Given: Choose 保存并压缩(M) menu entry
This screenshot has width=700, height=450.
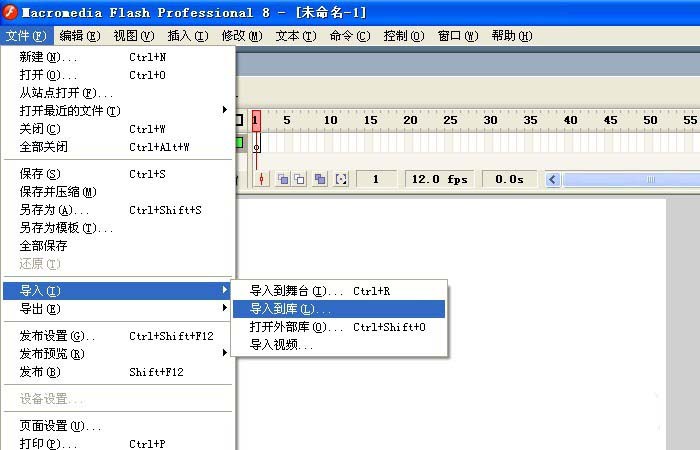Looking at the screenshot, I should (x=118, y=192).
